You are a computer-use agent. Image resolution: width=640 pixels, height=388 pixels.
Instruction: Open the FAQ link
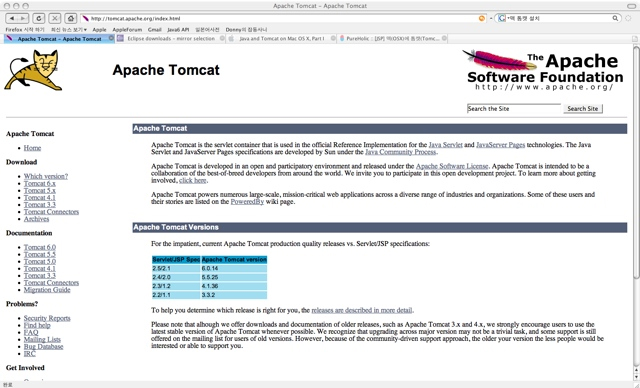pos(31,332)
